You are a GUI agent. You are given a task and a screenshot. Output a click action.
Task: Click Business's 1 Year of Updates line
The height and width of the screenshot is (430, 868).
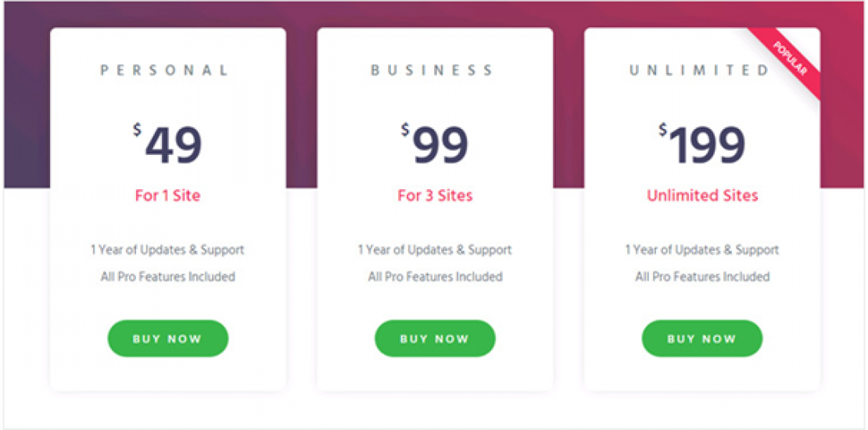coord(435,250)
